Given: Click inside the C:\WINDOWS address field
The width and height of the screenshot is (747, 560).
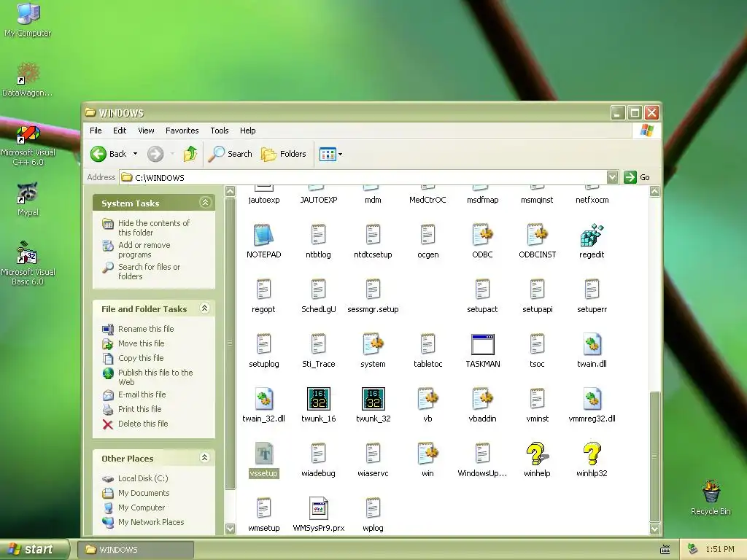Looking at the screenshot, I should point(365,178).
